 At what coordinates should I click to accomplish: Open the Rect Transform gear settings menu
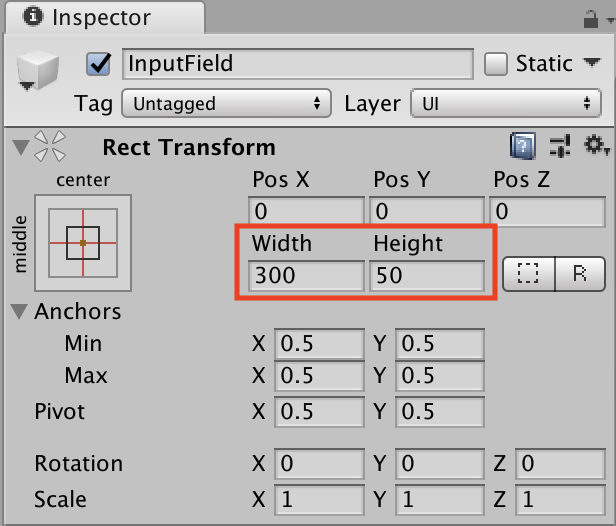coord(597,148)
